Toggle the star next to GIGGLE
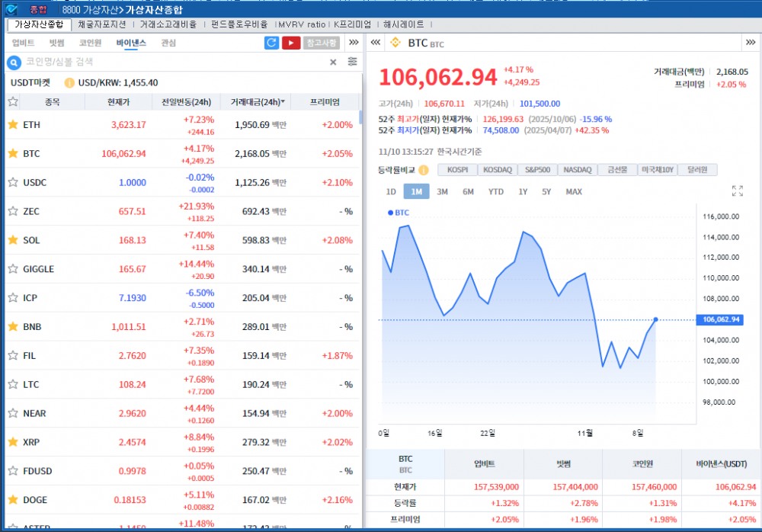Viewport: 762px width, 532px height. coord(12,268)
